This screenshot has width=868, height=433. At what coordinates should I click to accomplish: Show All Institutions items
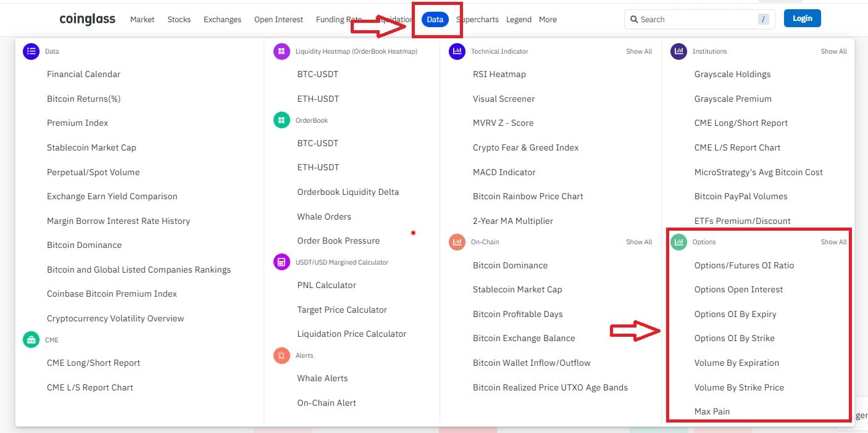(x=833, y=51)
